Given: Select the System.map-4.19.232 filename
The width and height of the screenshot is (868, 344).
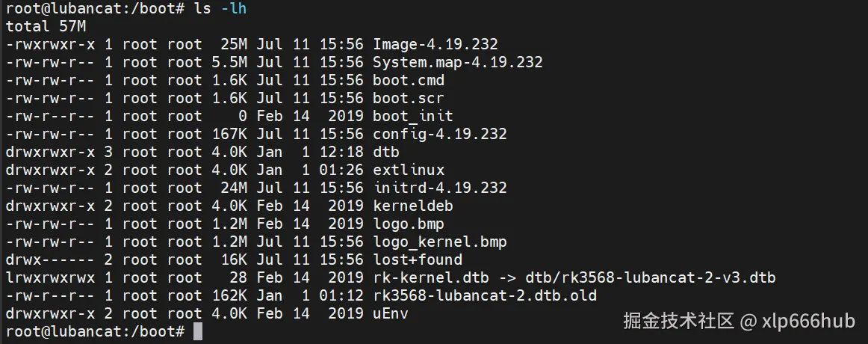Looking at the screenshot, I should pos(457,62).
